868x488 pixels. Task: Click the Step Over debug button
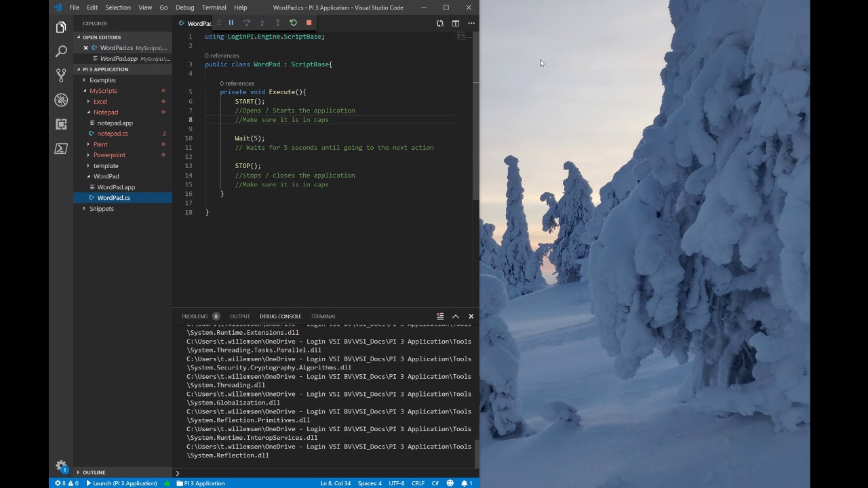247,23
